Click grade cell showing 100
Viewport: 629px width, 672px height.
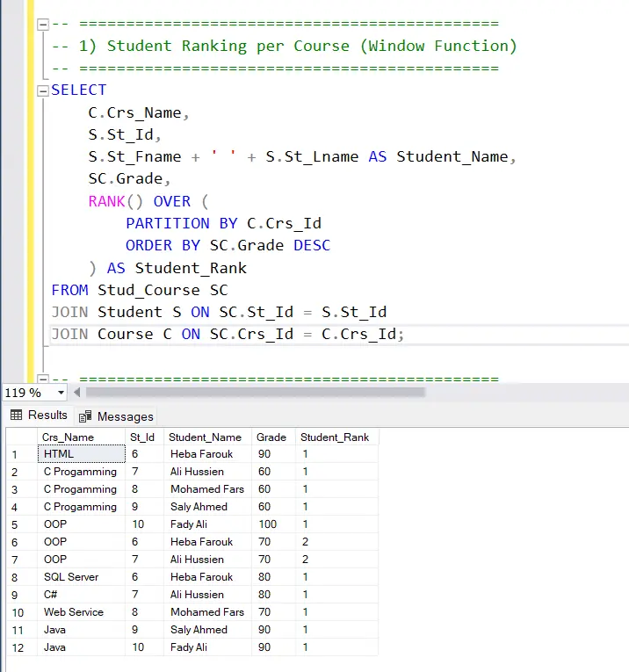(x=273, y=524)
